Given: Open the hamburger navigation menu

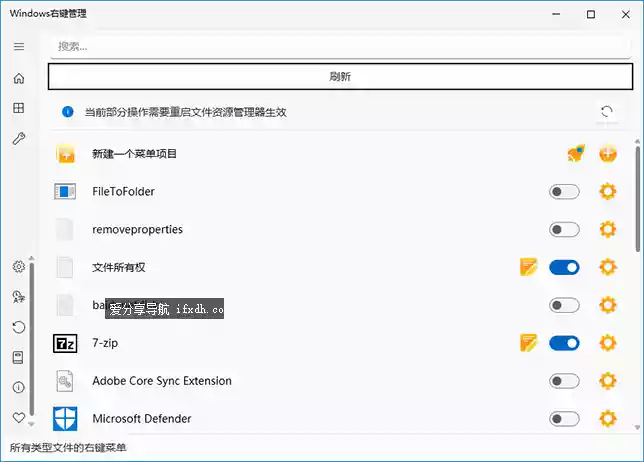Looking at the screenshot, I should pyautogui.click(x=19, y=46).
